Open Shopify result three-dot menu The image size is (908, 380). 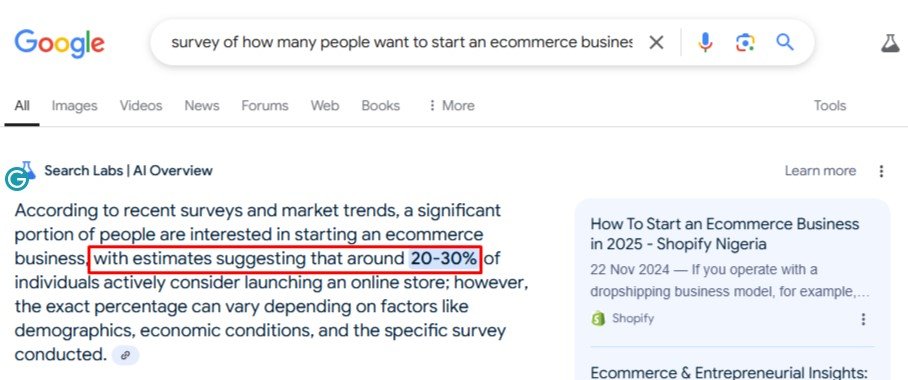coord(863,319)
